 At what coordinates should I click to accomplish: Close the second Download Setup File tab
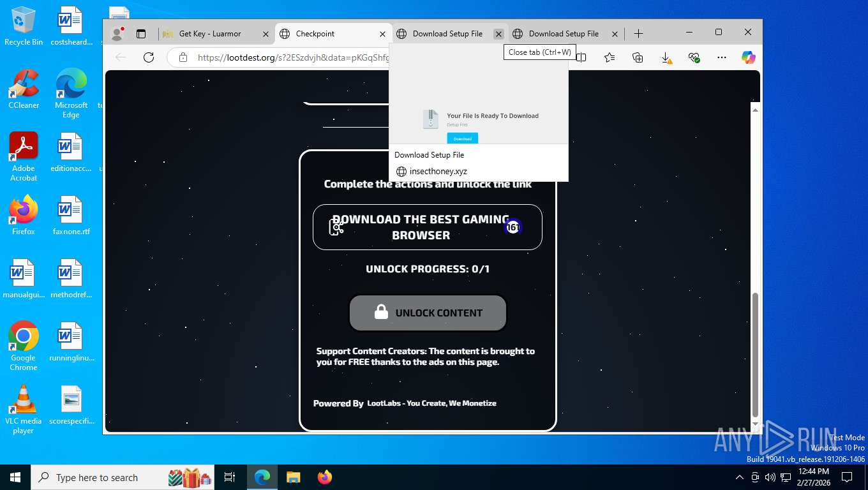point(615,34)
